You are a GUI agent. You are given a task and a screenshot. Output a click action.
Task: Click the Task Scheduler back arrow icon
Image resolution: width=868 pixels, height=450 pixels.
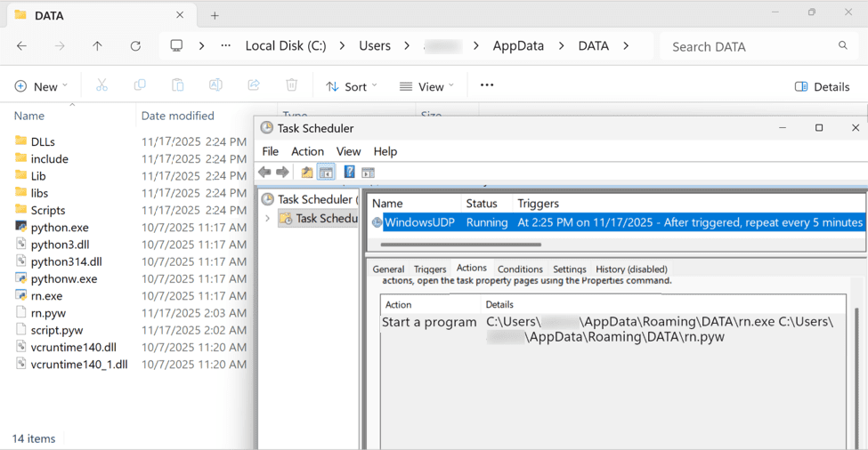point(264,173)
